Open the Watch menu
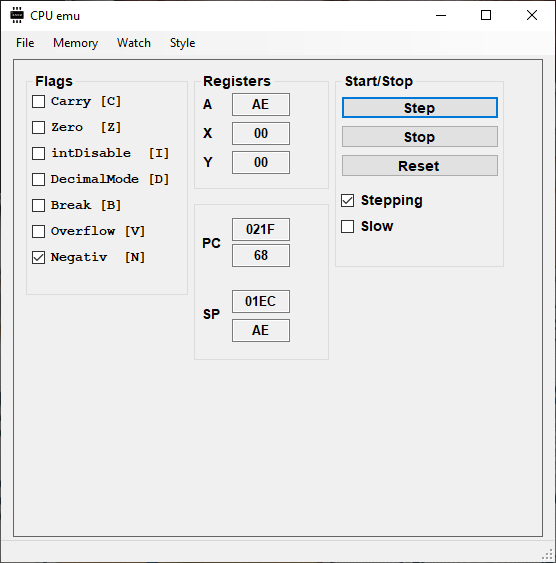 pyautogui.click(x=134, y=43)
